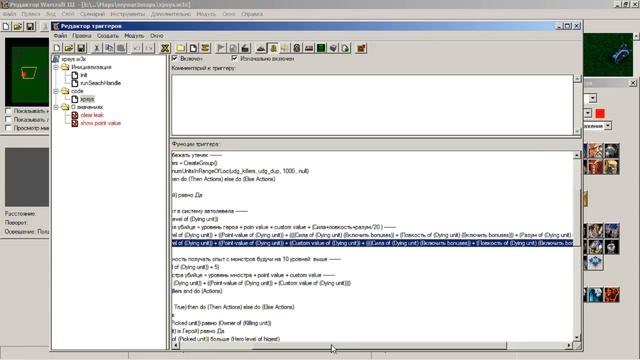This screenshot has height=360, width=640.
Task: Click New map icon in main editor window
Action: (6, 27)
